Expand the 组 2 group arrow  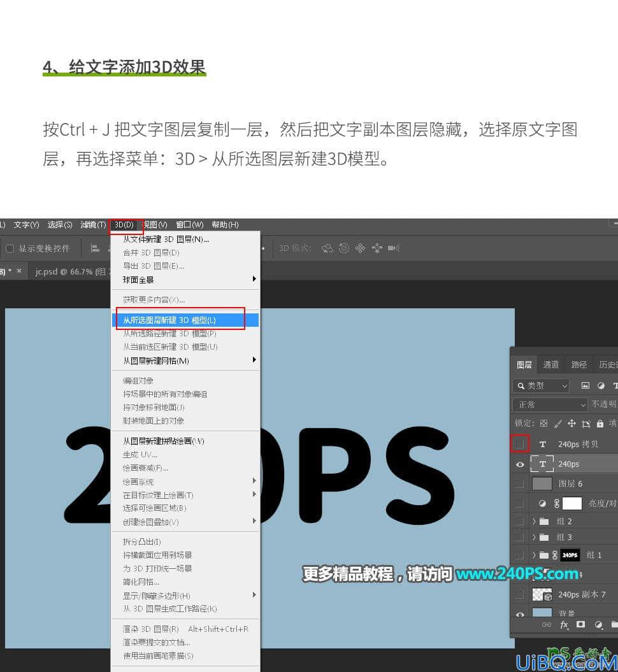[x=533, y=521]
